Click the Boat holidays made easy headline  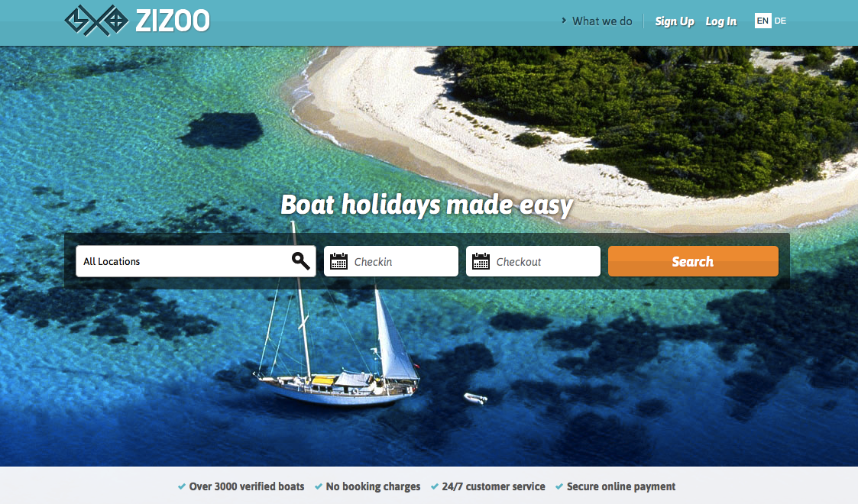click(x=427, y=205)
